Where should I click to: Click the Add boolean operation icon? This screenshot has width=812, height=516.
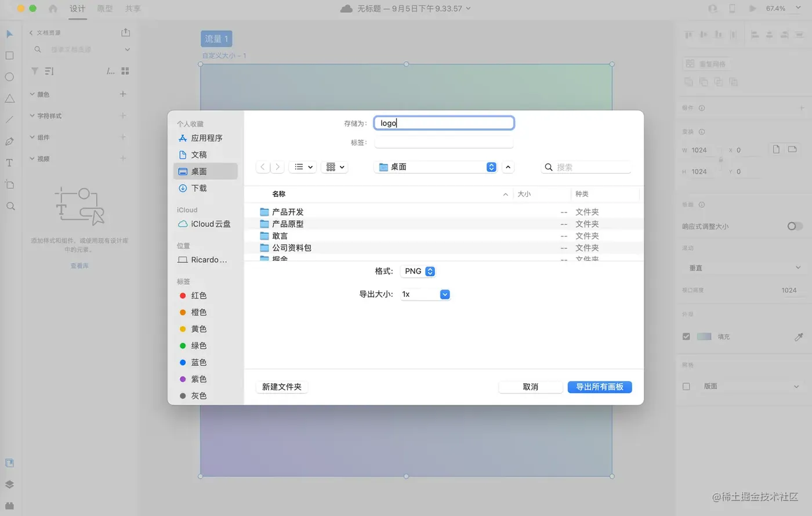pos(688,82)
